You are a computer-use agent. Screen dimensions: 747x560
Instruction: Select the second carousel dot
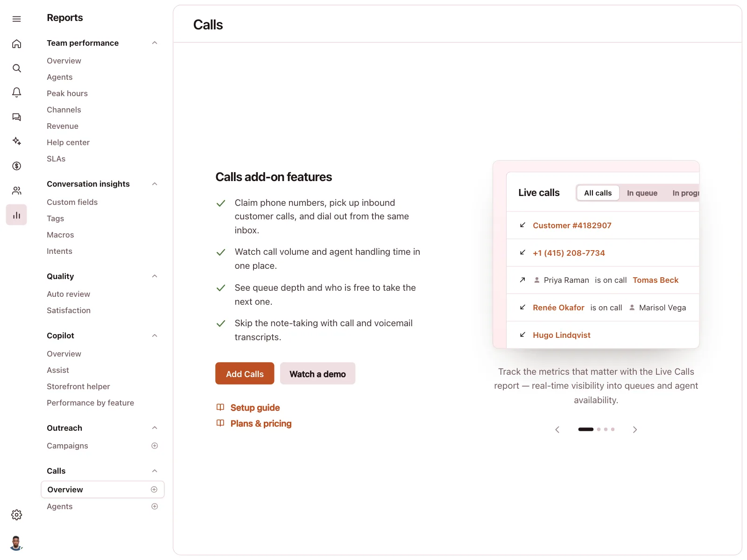599,429
